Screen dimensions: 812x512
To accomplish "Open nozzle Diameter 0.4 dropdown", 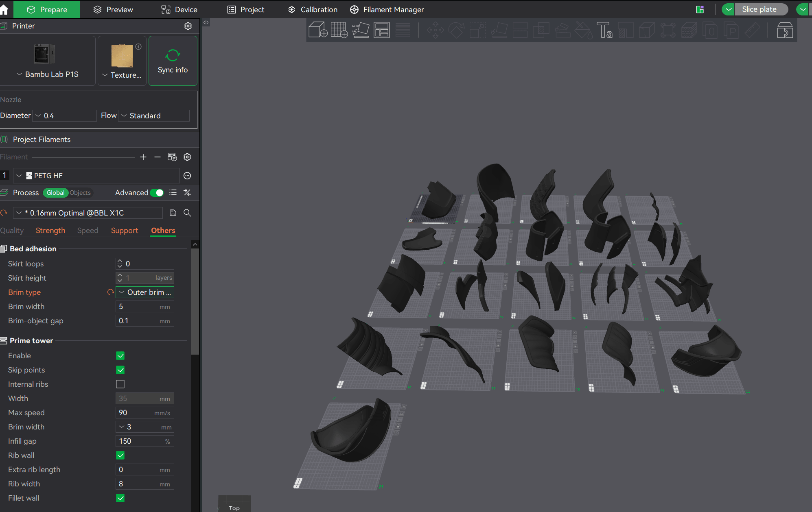I will click(64, 116).
